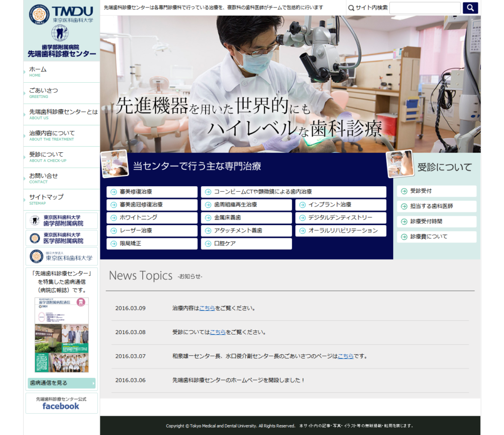Open the 歯病通信 newsletter cover thumbnail
Image resolution: width=504 pixels, height=435 pixels.
(62, 335)
